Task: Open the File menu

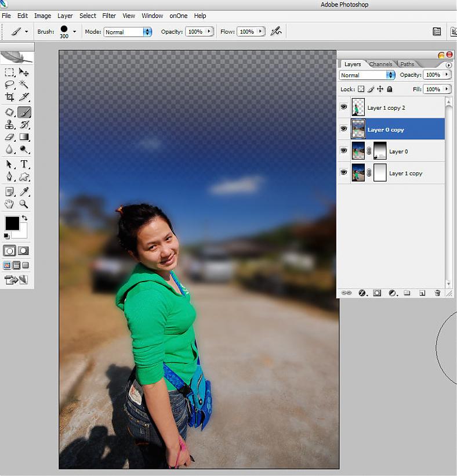Action: [6, 16]
